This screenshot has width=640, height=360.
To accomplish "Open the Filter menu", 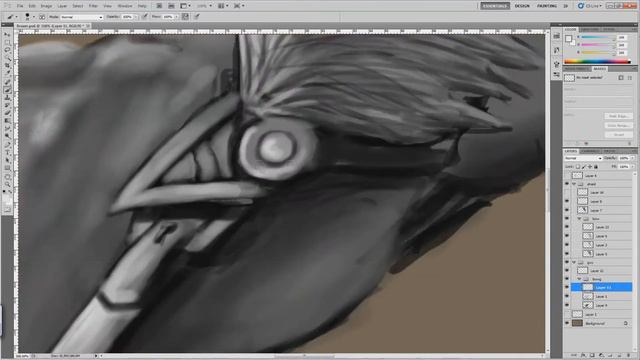I will [93, 6].
